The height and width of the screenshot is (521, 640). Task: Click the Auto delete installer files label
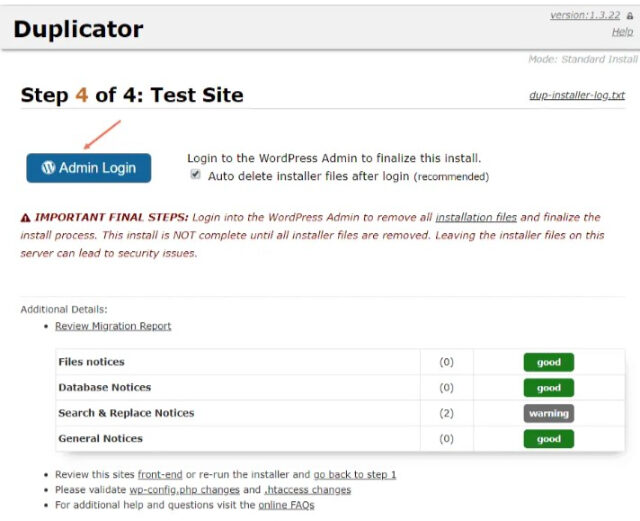(349, 176)
